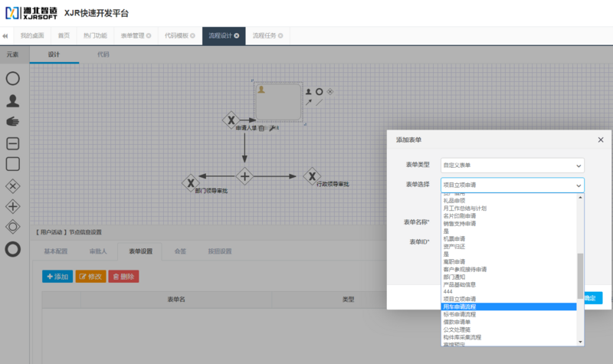613x364 pixels.
Task: Select the start event circle element
Action: point(13,78)
